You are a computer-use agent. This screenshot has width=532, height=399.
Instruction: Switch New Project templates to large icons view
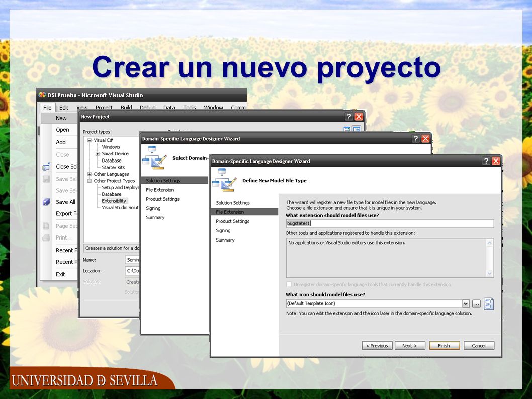pos(347,129)
